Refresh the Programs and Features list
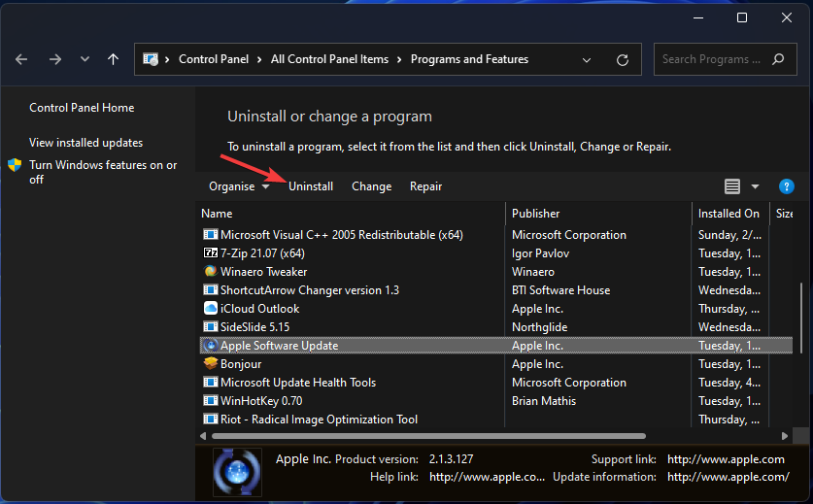Image resolution: width=813 pixels, height=504 pixels. coord(623,59)
